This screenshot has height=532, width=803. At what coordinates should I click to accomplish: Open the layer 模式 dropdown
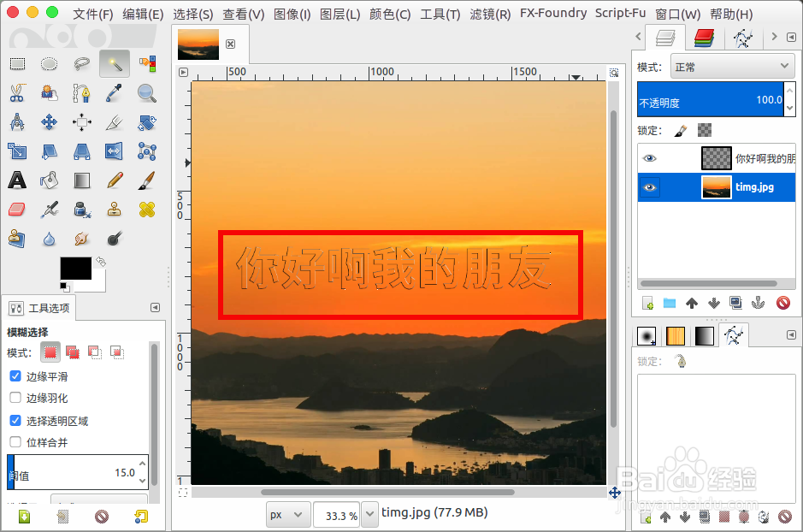point(732,67)
